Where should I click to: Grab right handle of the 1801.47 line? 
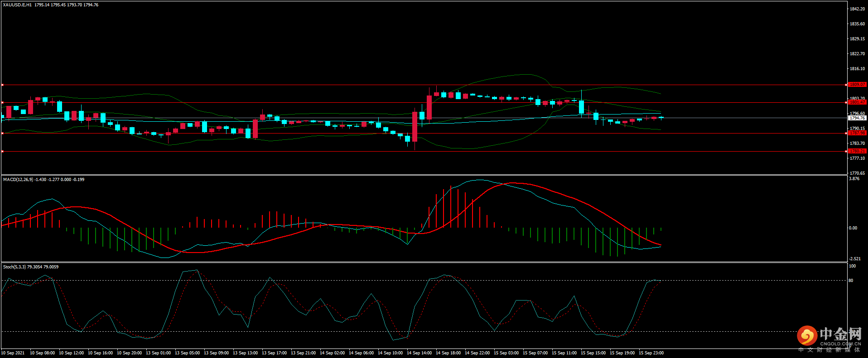(846, 102)
